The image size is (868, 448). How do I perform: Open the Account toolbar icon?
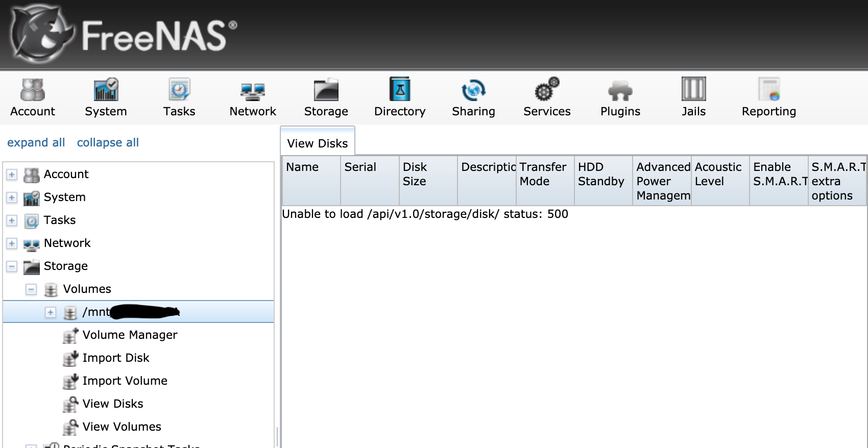pyautogui.click(x=33, y=90)
